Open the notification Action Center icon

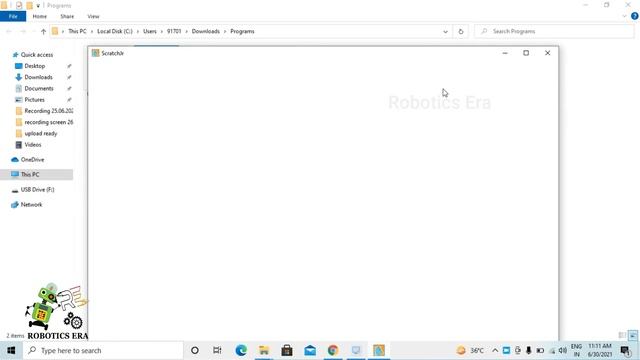625,351
